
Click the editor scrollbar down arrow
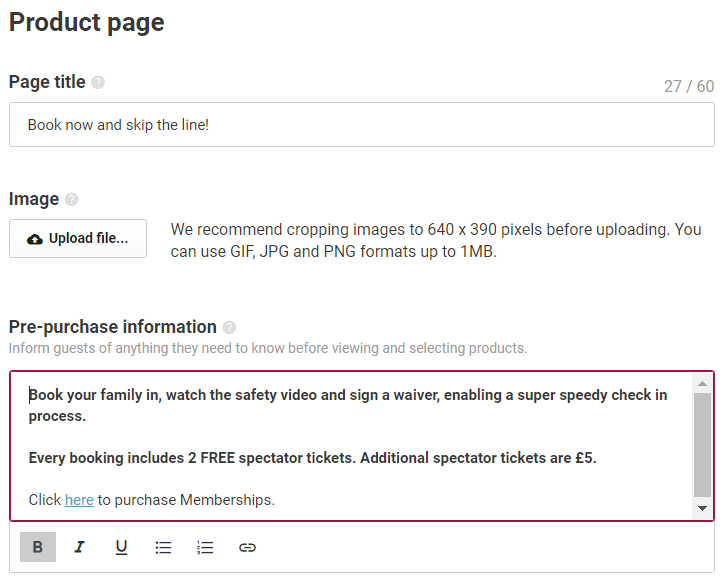[x=703, y=509]
